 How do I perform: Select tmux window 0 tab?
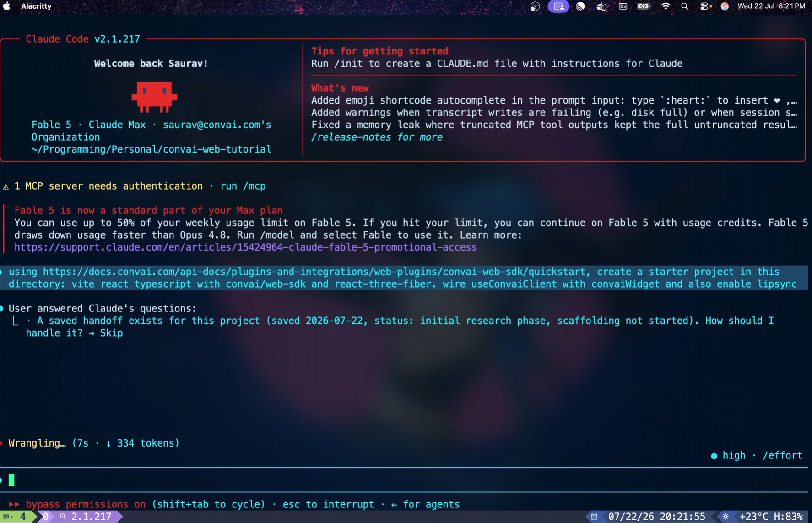(46, 517)
